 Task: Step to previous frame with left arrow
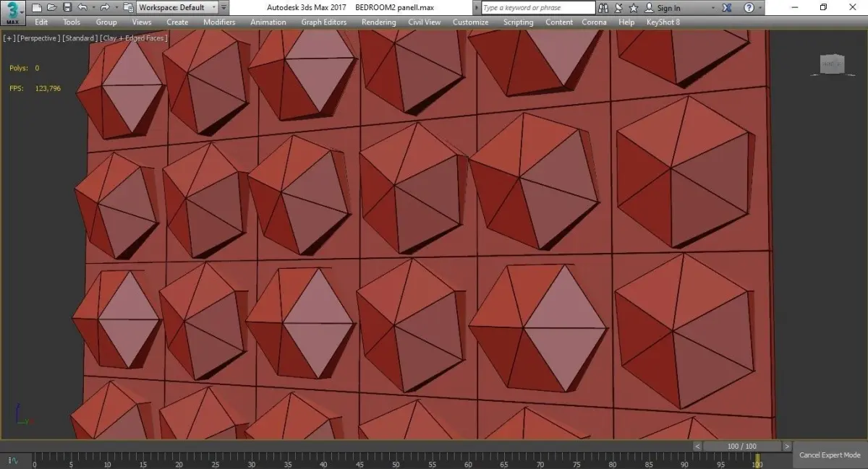[697, 446]
